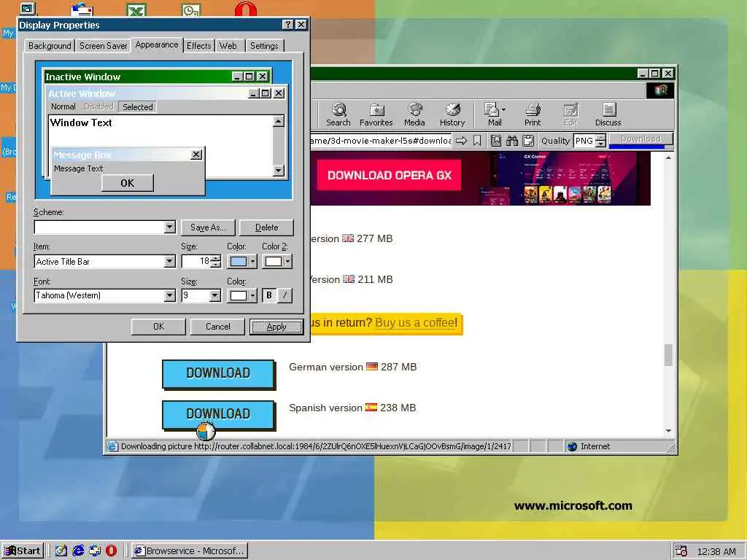Viewport: 747px width, 560px height.
Task: Open the item Color picker dropdown
Action: click(x=242, y=262)
